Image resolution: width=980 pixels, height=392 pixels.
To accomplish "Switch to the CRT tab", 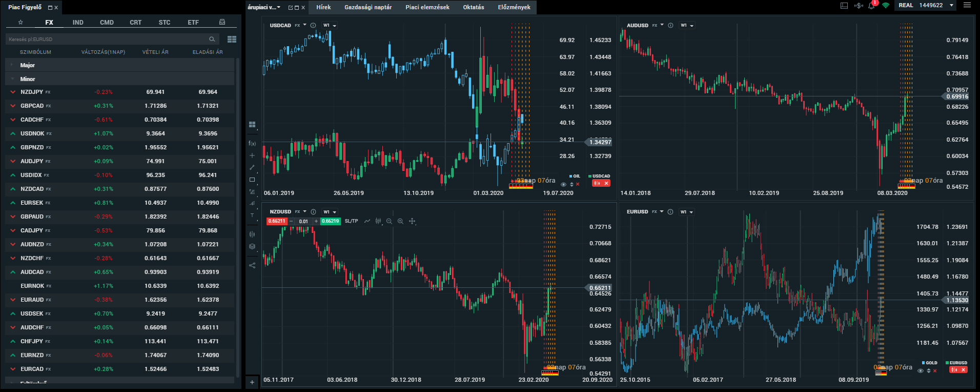I will point(135,22).
